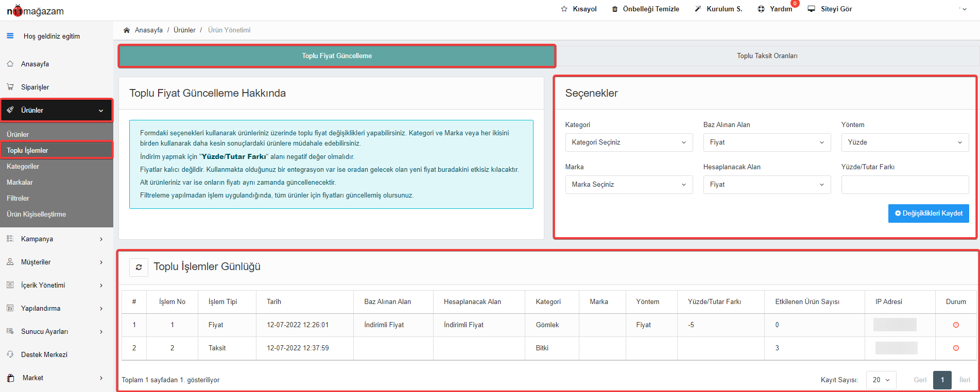980x392 pixels.
Task: Click Değişiklikleri Kaydet button
Action: [x=929, y=213]
